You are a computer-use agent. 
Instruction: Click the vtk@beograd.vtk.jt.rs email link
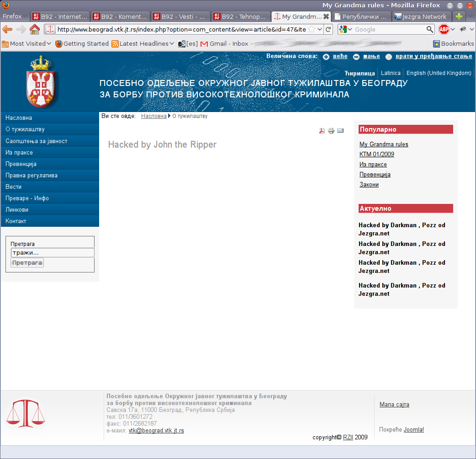(x=156, y=431)
